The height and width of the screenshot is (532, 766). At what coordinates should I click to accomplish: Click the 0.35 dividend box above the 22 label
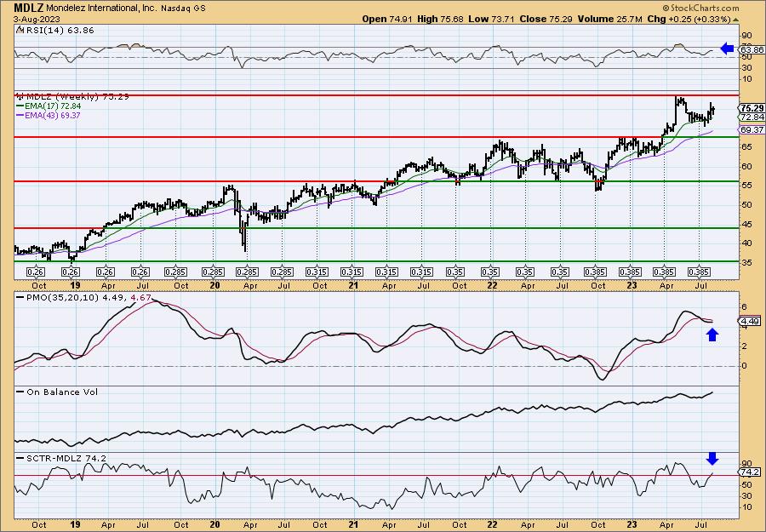tap(490, 272)
